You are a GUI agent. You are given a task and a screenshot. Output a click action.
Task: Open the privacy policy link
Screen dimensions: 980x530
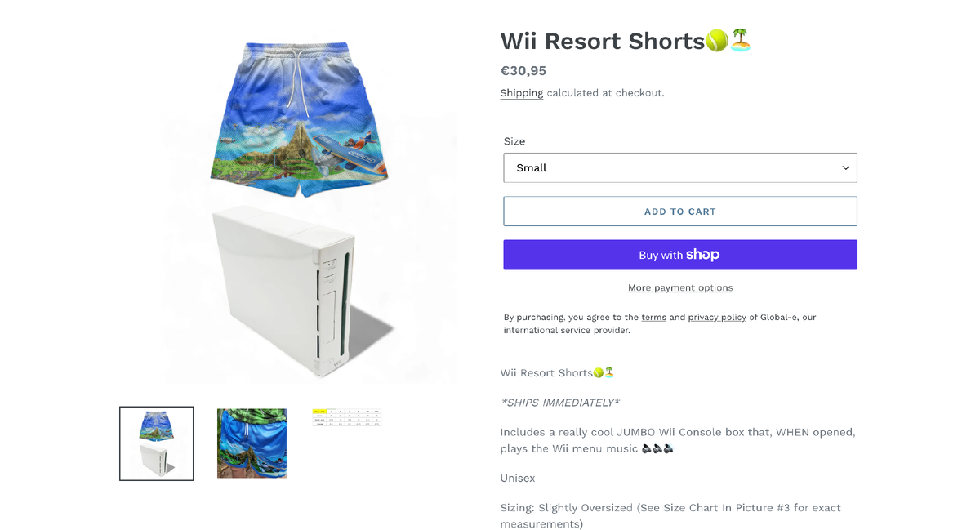point(717,317)
